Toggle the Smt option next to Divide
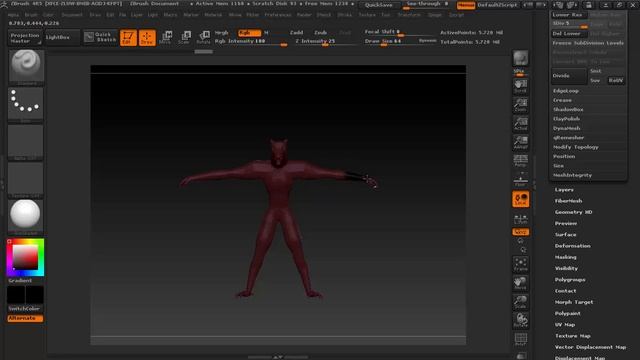The image size is (640, 360). point(596,71)
